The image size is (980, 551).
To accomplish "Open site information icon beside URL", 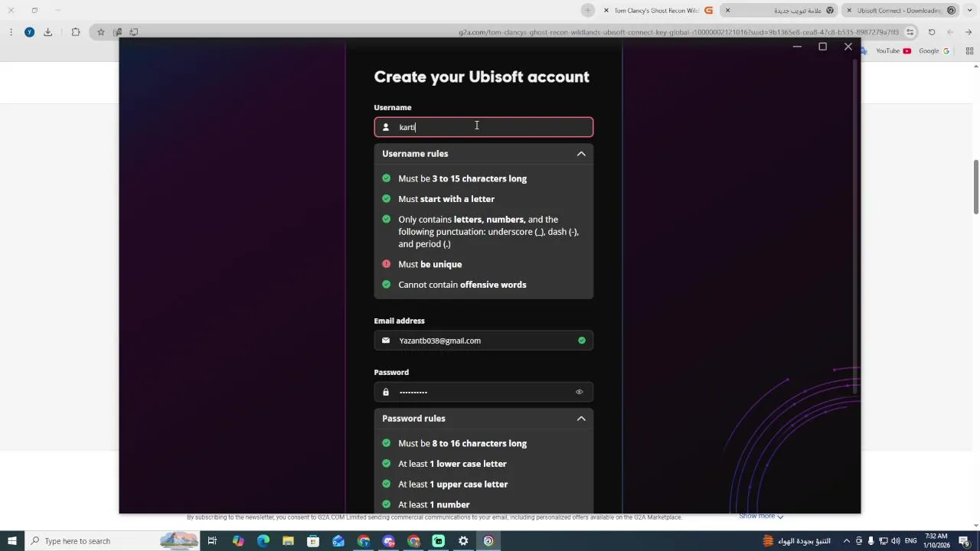I will (910, 32).
